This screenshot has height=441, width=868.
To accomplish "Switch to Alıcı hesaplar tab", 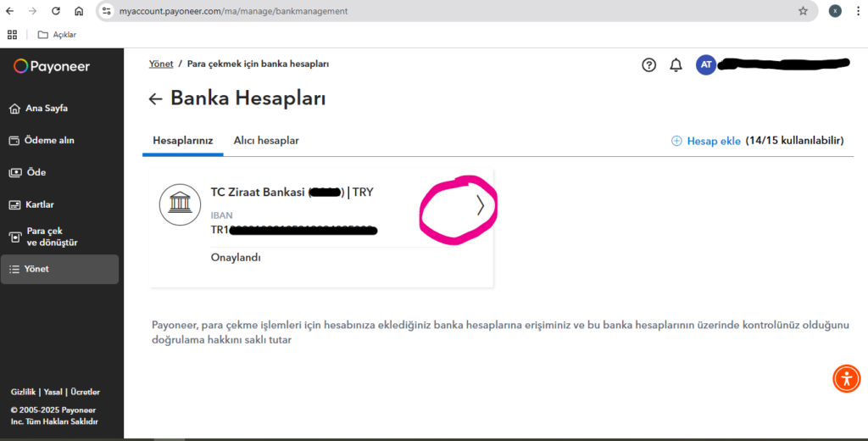I will click(266, 141).
